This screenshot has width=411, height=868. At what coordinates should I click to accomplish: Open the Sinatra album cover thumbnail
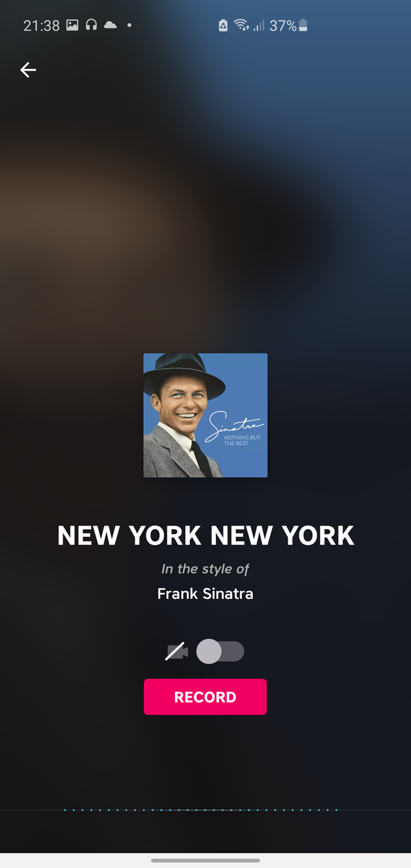click(x=206, y=415)
